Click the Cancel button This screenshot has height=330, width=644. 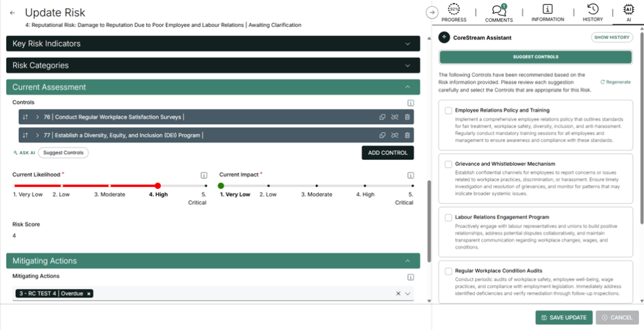[618, 317]
